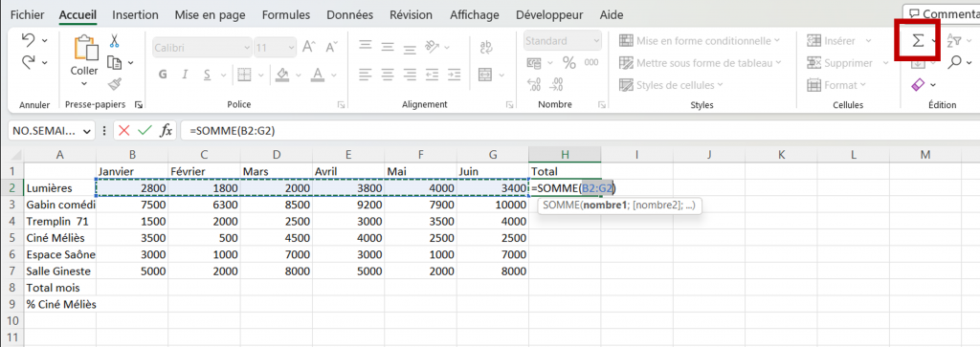Switch to the Insertion tab

point(136,14)
